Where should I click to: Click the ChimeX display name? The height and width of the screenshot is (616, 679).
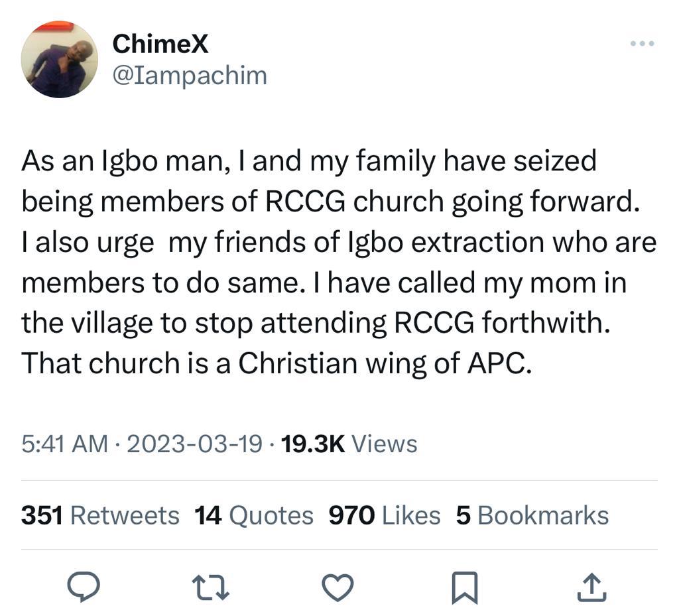160,44
